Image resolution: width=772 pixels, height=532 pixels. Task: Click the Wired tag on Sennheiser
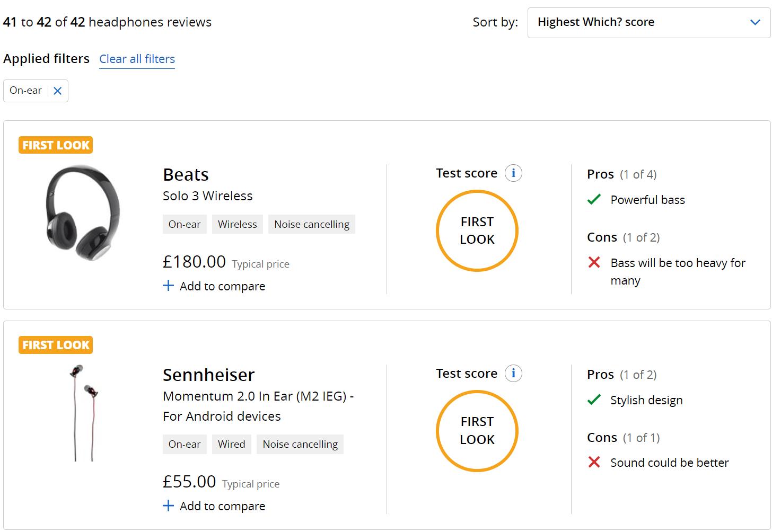pyautogui.click(x=231, y=444)
